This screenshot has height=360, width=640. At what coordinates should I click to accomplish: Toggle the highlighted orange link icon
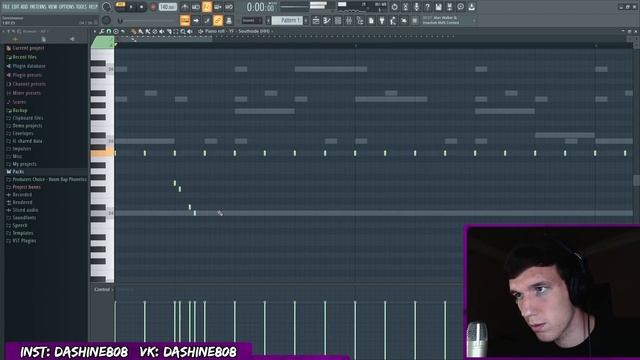(218, 20)
